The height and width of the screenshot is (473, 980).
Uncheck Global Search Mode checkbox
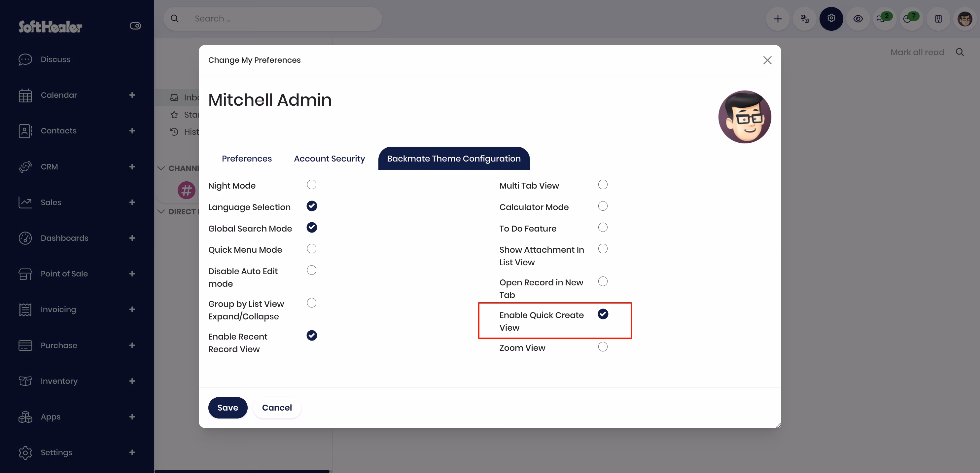coord(312,227)
